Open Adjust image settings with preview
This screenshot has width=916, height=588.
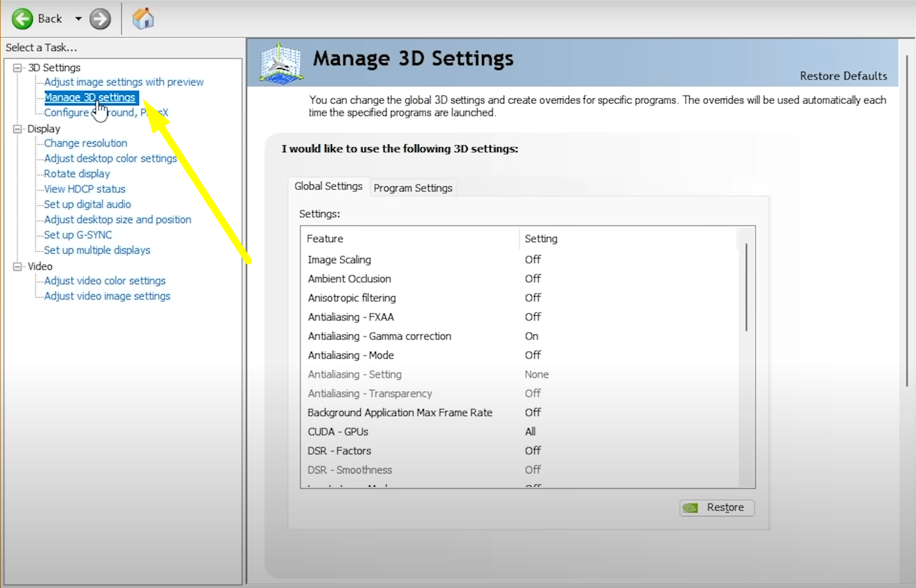point(124,82)
